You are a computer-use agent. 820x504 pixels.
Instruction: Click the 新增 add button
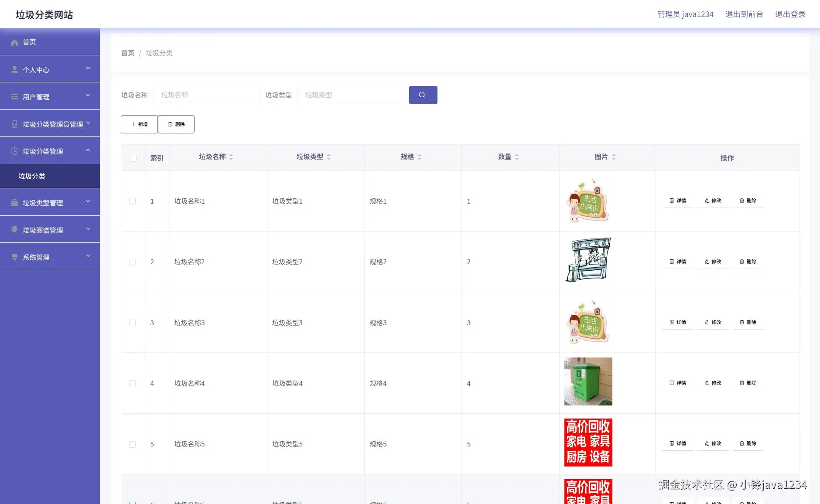[x=139, y=124]
